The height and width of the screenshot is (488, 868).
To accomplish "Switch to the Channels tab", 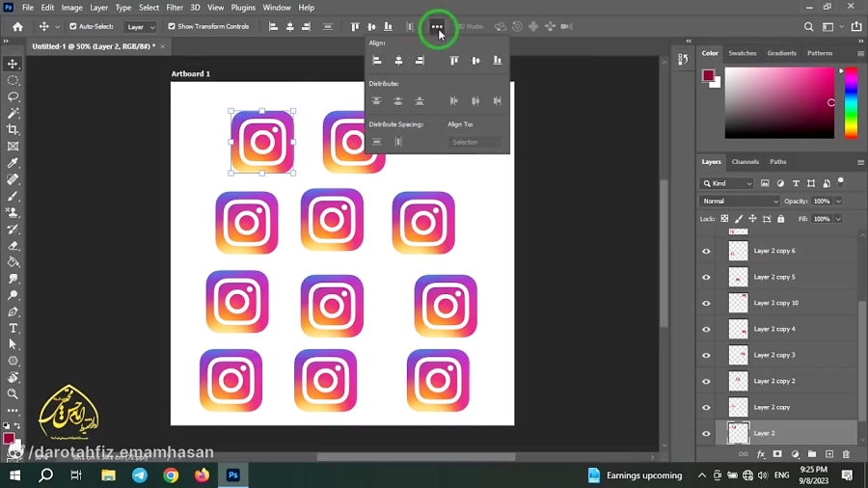I will pos(745,162).
